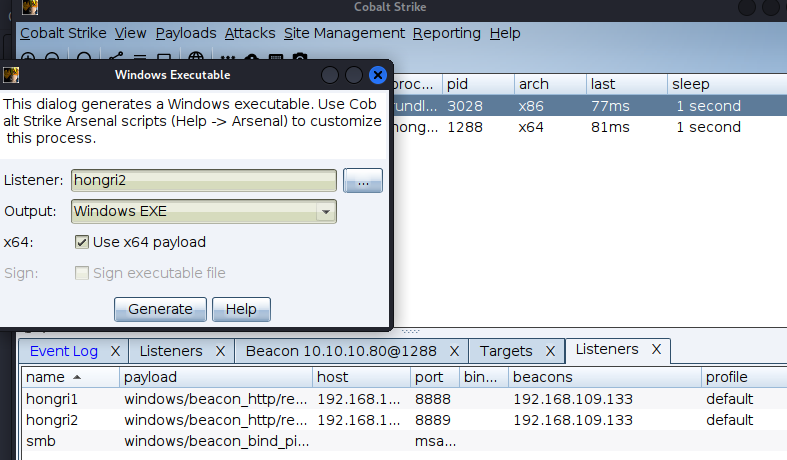
Task: Click the Listener text field
Action: 203,181
